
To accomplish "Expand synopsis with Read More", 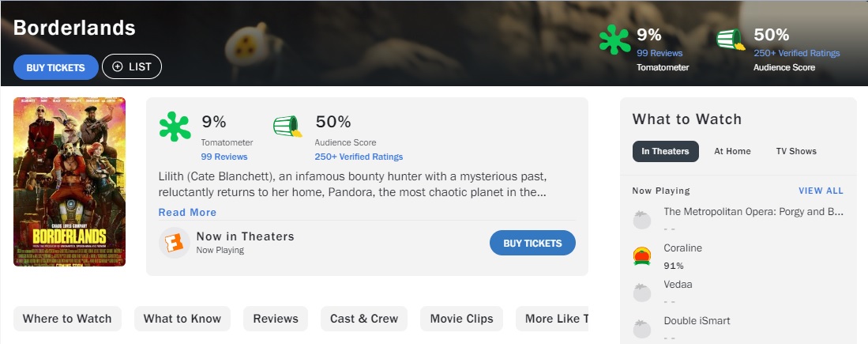I will 187,212.
